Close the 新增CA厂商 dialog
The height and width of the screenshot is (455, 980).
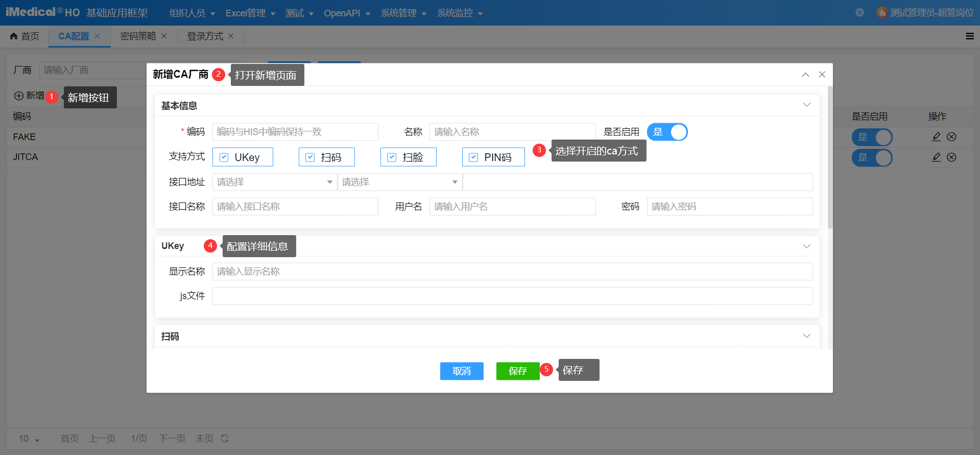[822, 75]
